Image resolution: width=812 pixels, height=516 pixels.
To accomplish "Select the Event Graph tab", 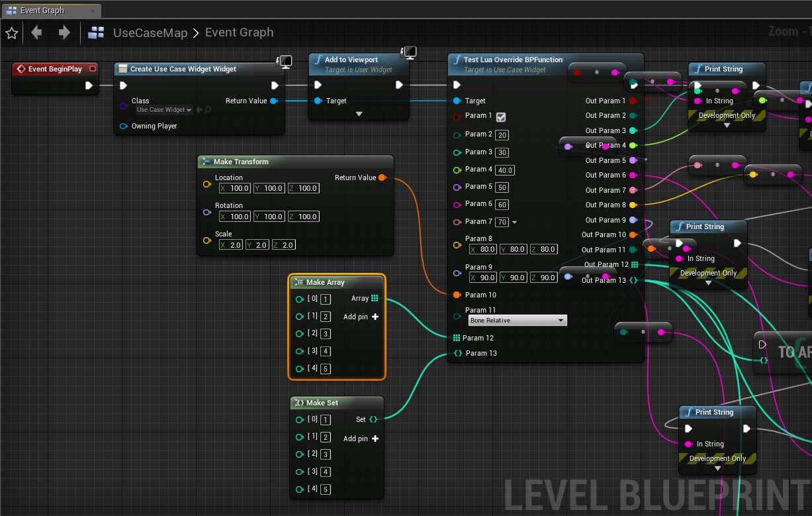I will point(41,11).
